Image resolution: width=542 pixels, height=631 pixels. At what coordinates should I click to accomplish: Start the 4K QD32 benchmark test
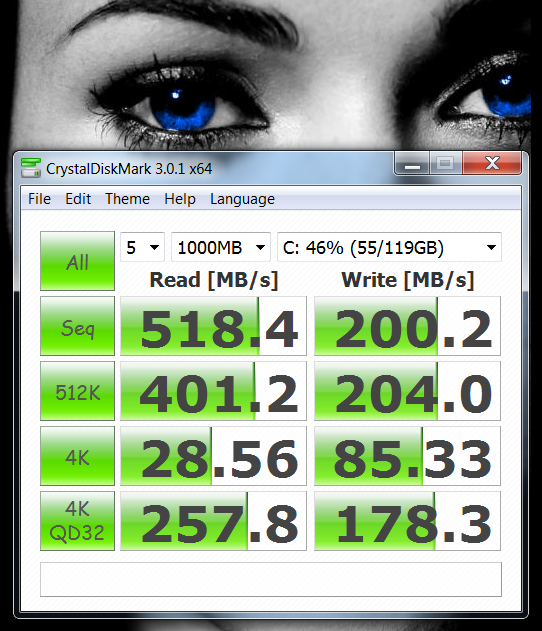tap(77, 521)
